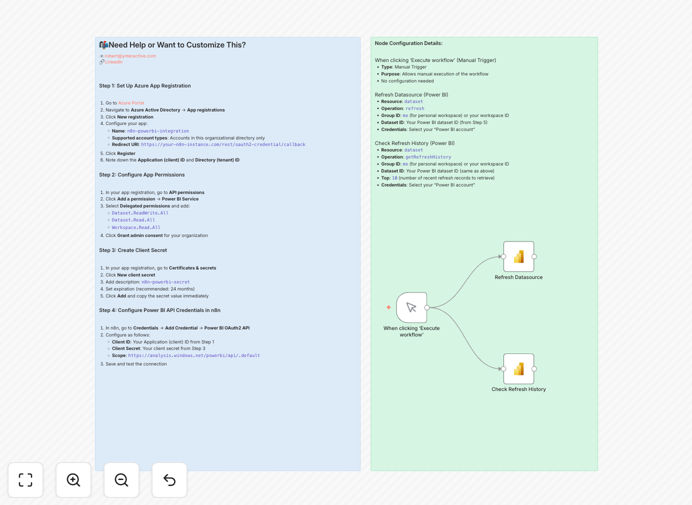Click the 'Save and test the connection' line
Viewport: 692px width, 505px height.
(136, 364)
